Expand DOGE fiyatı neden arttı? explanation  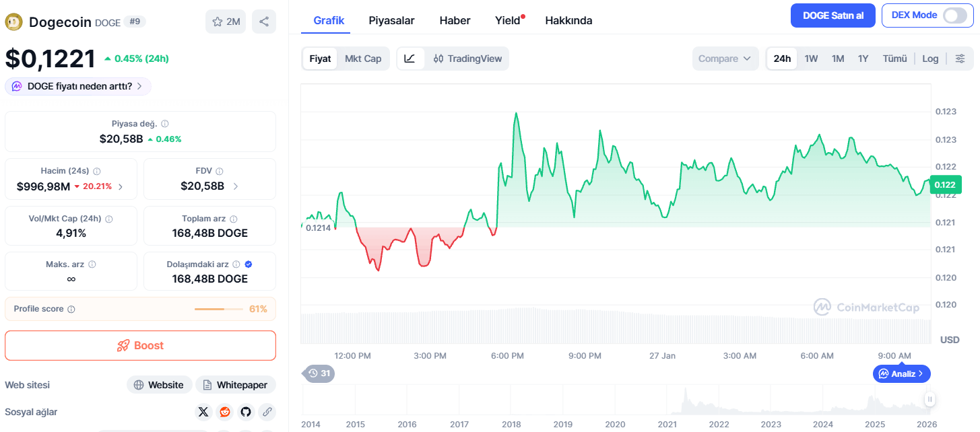click(78, 86)
